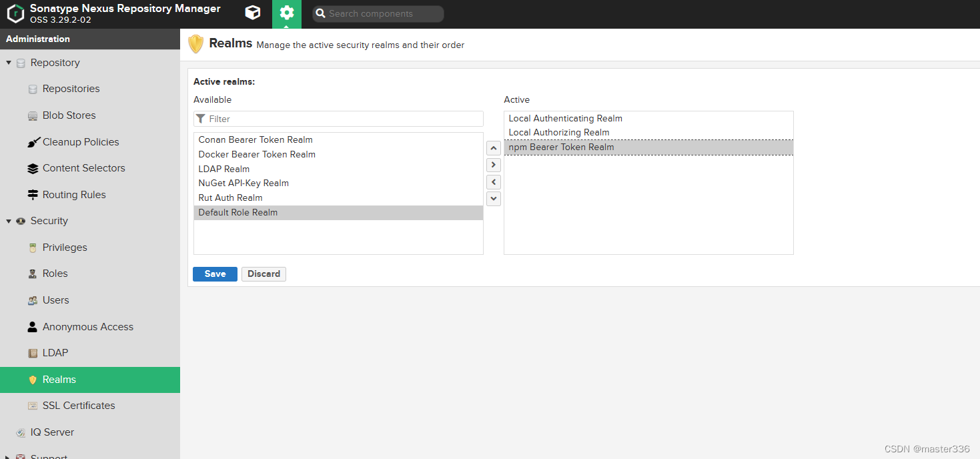Click the Privileges medal icon
Screen dimensions: 980x459
pos(33,248)
